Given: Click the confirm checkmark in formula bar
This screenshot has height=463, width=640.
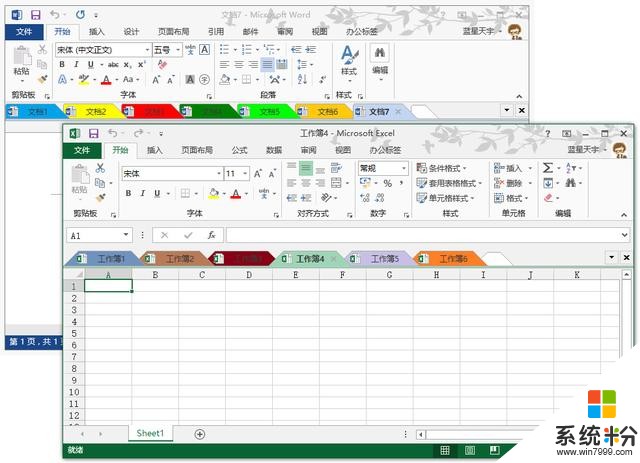Looking at the screenshot, I should [x=188, y=235].
